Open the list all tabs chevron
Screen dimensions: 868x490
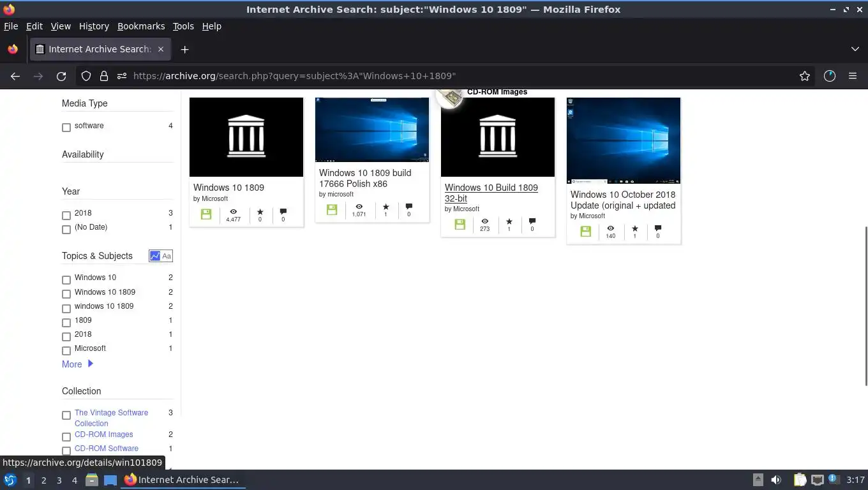tap(855, 49)
